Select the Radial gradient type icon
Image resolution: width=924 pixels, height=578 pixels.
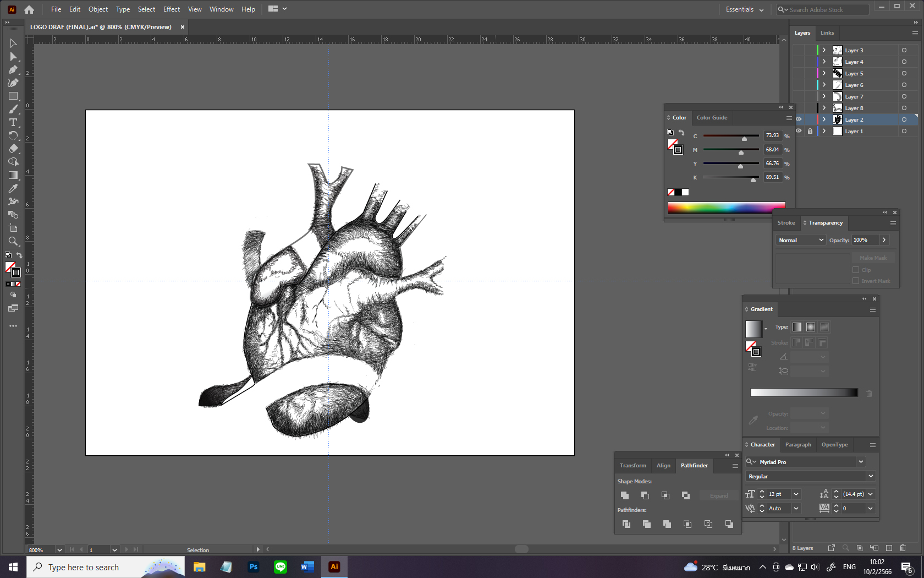pyautogui.click(x=810, y=327)
